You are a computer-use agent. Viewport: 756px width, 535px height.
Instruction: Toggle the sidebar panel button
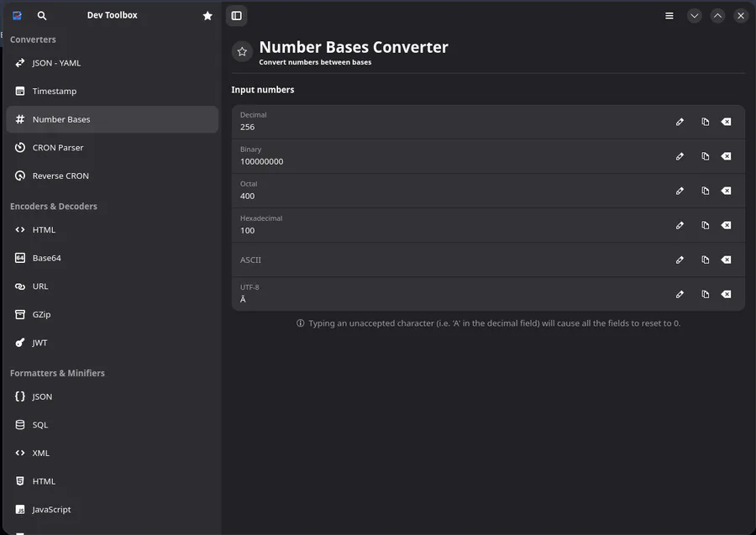[x=237, y=15]
